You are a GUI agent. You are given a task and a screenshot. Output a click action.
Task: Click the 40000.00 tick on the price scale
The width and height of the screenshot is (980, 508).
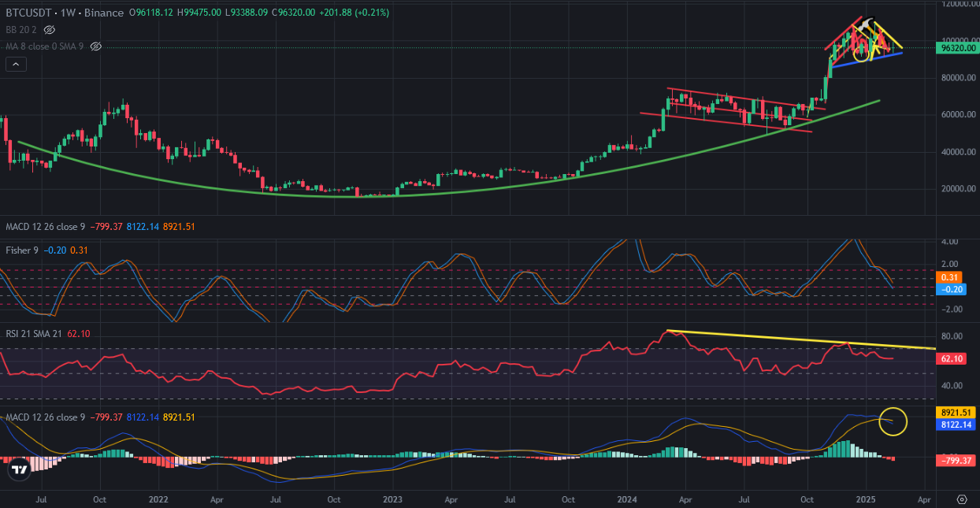point(959,151)
